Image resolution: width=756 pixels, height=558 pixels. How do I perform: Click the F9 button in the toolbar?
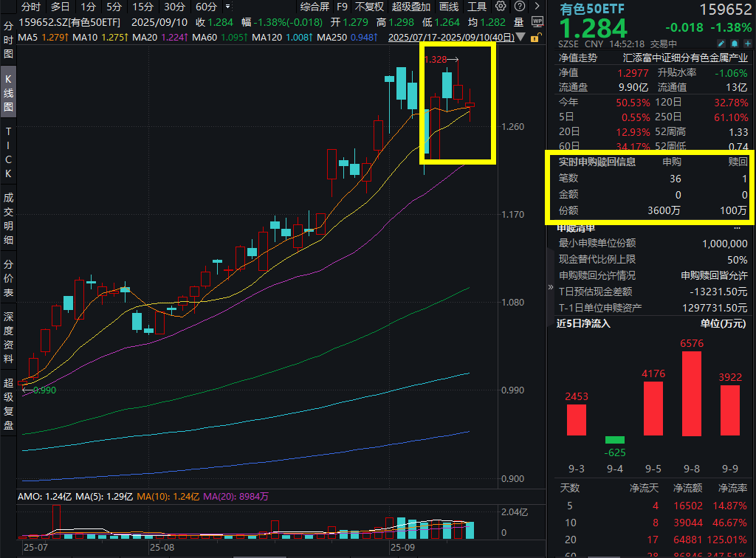(343, 7)
